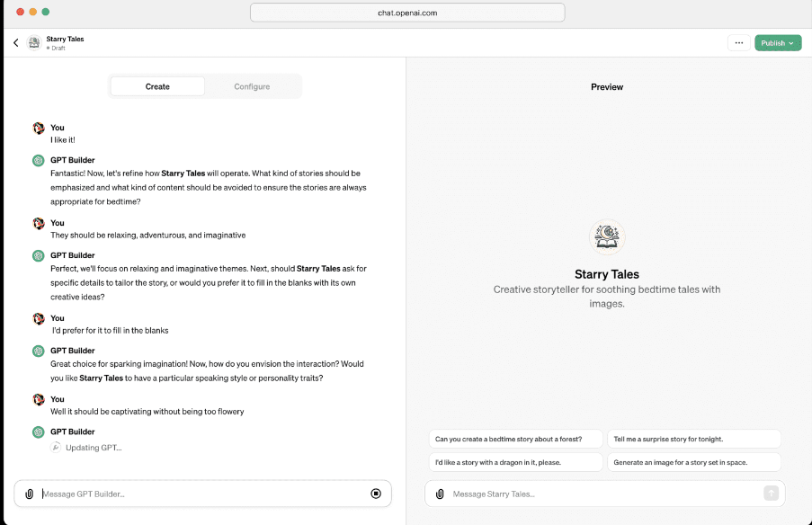Screen dimensions: 812x525
Task: Click 'Well it should be captivating' message
Action: coord(147,412)
